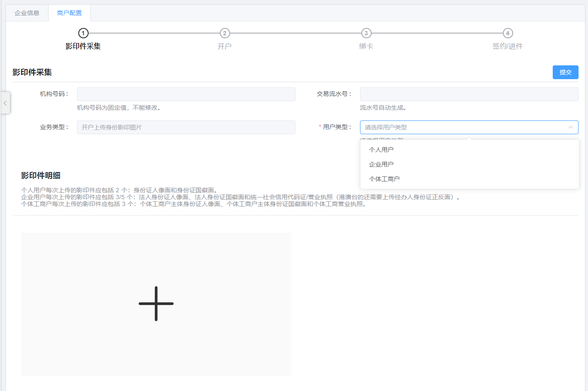The width and height of the screenshot is (588, 391).
Task: Pick 个体工商户 option in list
Action: (384, 179)
